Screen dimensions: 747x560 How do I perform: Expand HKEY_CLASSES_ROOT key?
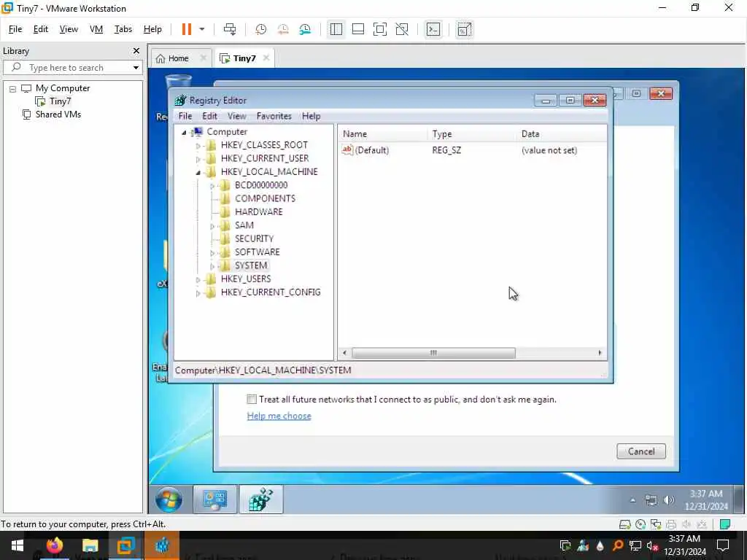198,146
